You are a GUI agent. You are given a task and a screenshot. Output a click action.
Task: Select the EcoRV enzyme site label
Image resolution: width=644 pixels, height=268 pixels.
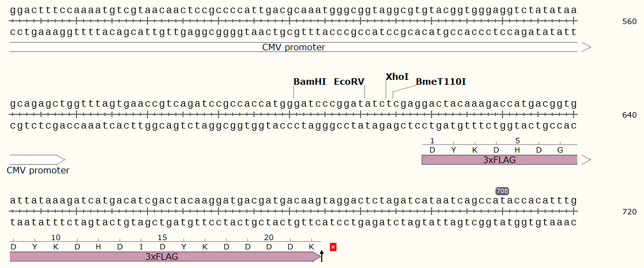[x=348, y=81]
